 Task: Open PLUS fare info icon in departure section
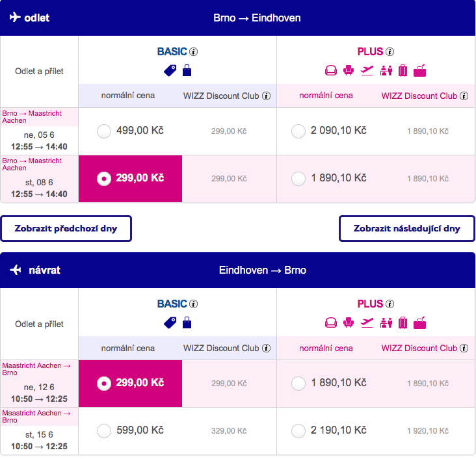click(x=390, y=52)
